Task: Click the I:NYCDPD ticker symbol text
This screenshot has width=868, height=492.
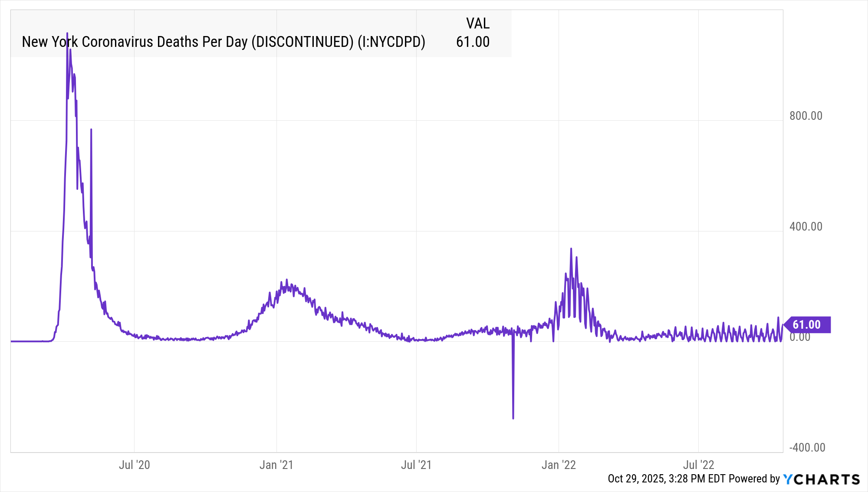Action: (391, 42)
